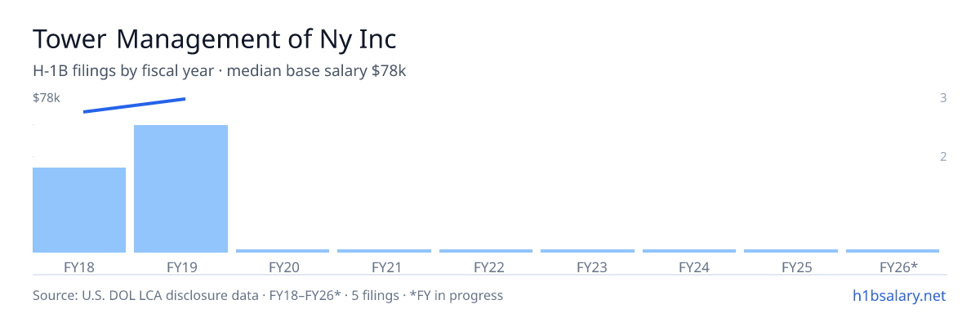Click the FY19 filings bar
980x327 pixels.
tap(180, 189)
